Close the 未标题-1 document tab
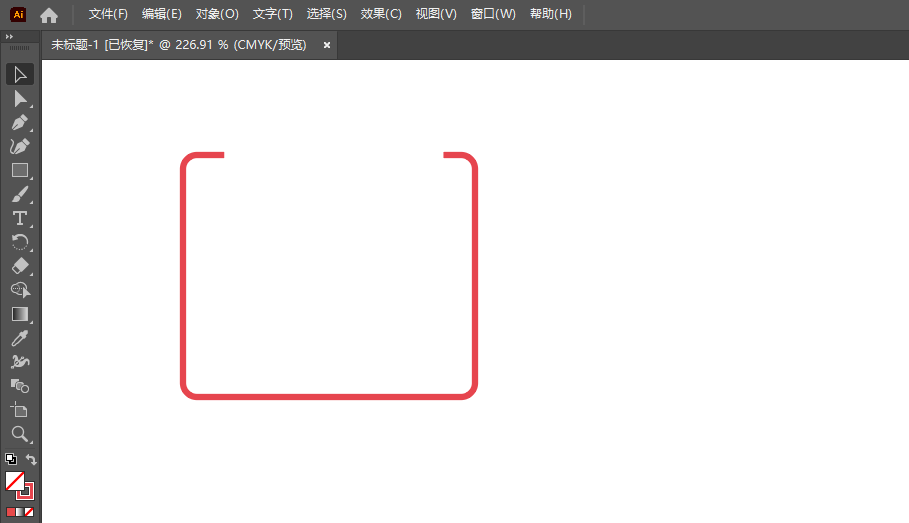This screenshot has width=909, height=523. coord(327,45)
